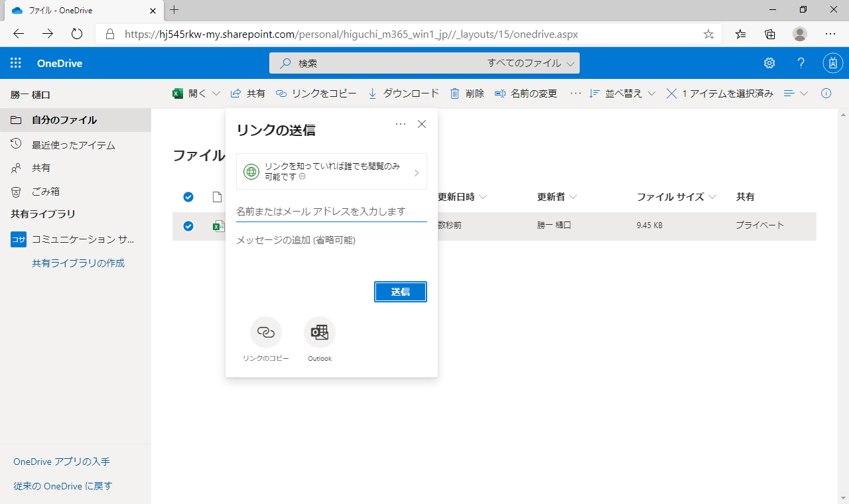Open the 並べ替え sort dropdown
This screenshot has height=504, width=849.
[x=623, y=94]
